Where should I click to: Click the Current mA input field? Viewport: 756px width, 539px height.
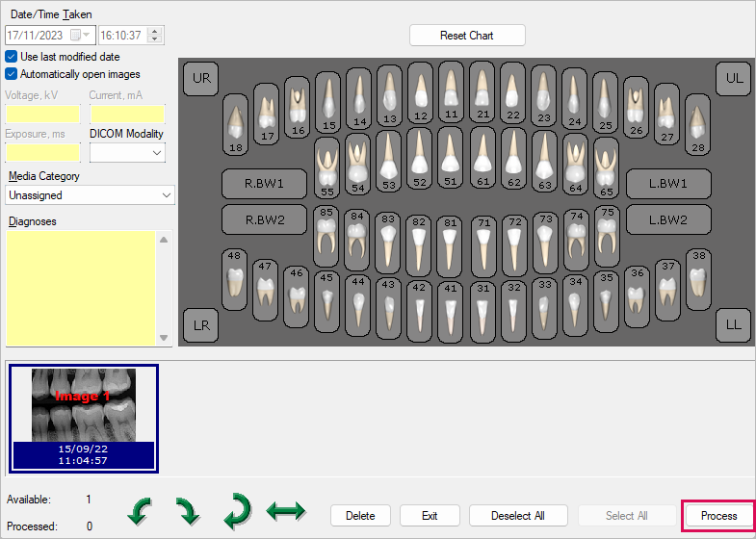pyautogui.click(x=127, y=115)
